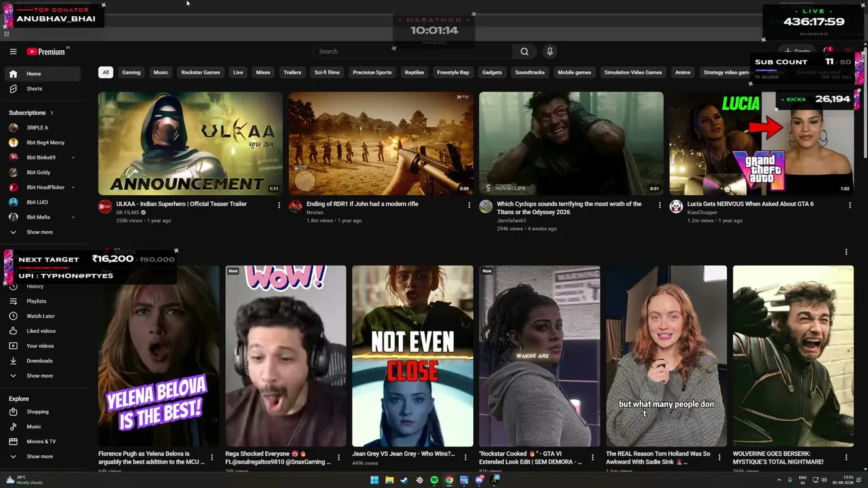Open the ULKAA Indian Superhero video title

[x=181, y=204]
